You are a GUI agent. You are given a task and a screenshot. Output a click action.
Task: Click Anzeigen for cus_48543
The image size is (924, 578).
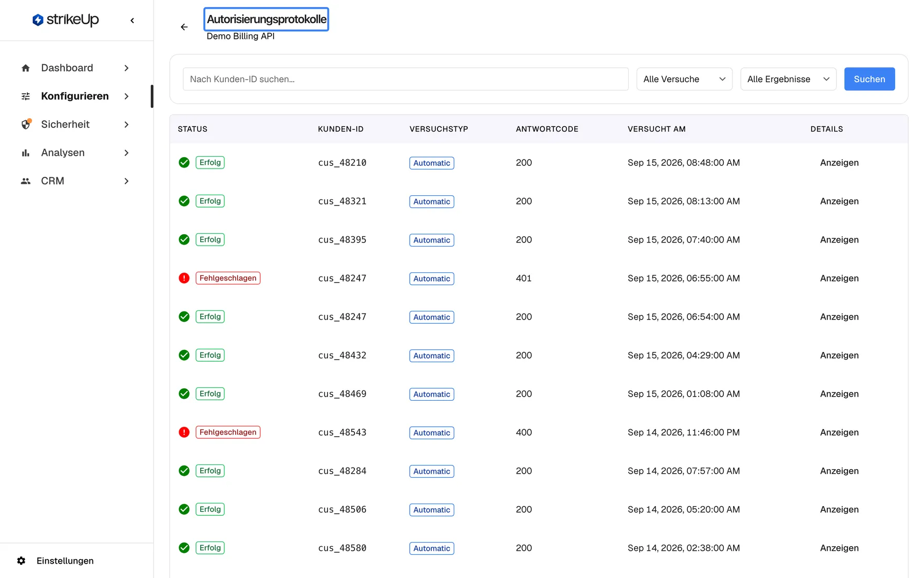click(839, 432)
